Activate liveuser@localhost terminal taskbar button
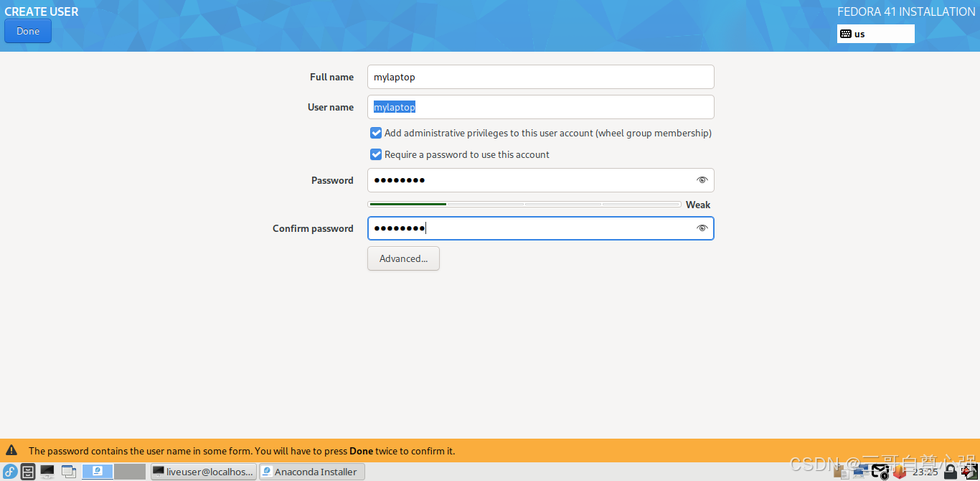Screen dimensions: 980x481 pyautogui.click(x=204, y=472)
